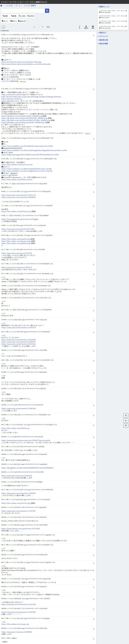Open kebab menu for post 18

94,333
